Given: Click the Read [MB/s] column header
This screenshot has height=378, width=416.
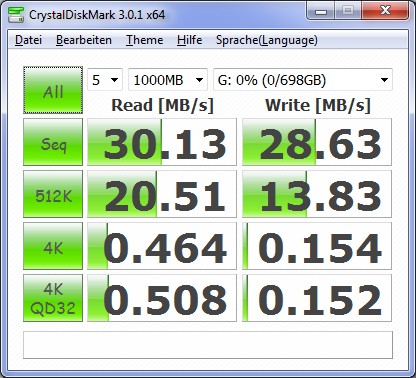Looking at the screenshot, I should [162, 105].
